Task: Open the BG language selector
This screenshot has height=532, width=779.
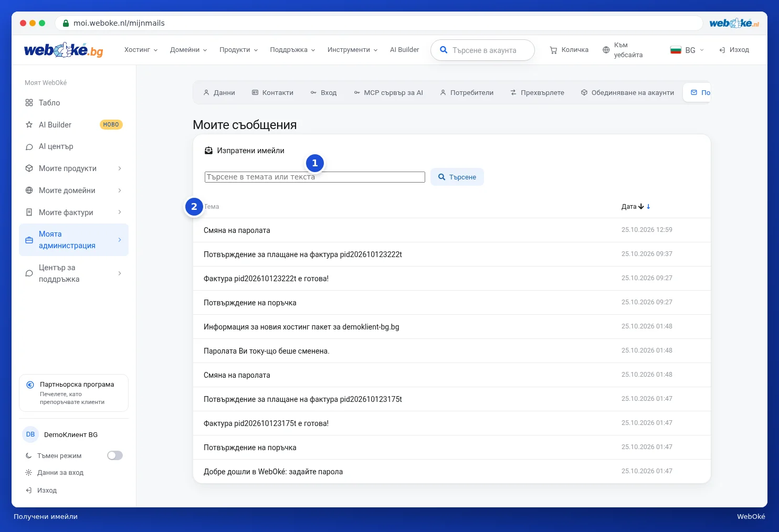Action: pos(687,50)
